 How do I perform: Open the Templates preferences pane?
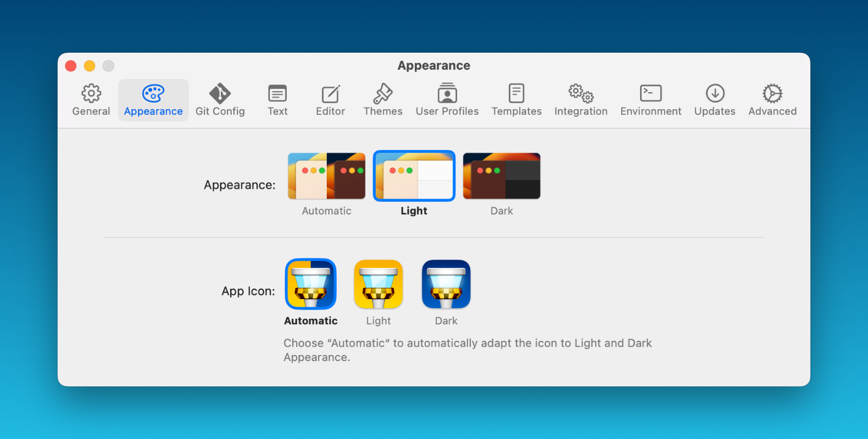coord(516,100)
